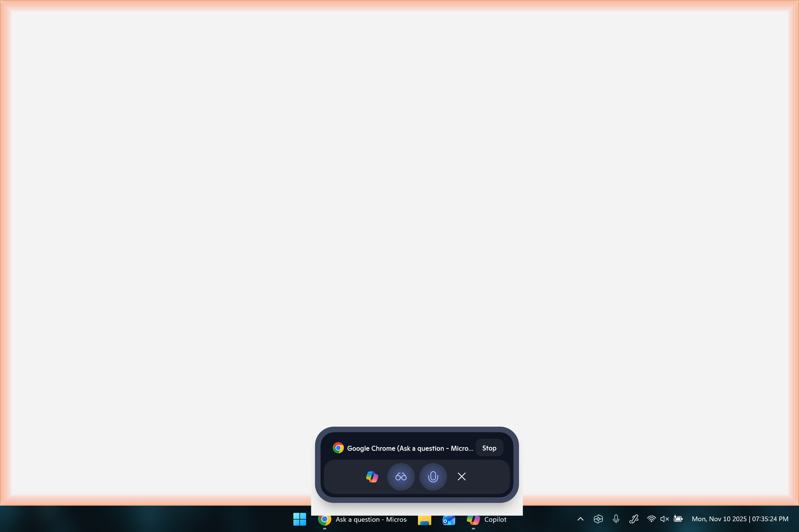Mute the Copilot voice microphone button
The height and width of the screenshot is (532, 799).
tap(433, 477)
